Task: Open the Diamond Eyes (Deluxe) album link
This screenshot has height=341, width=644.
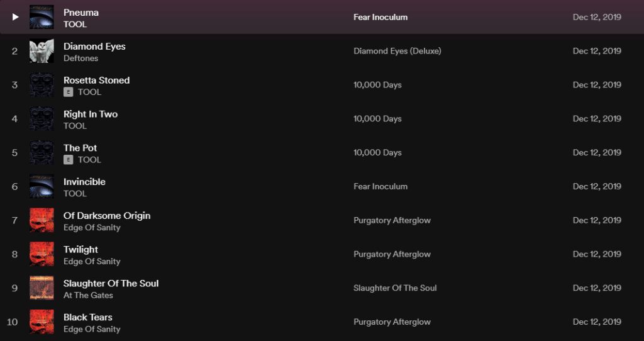Action: point(397,51)
